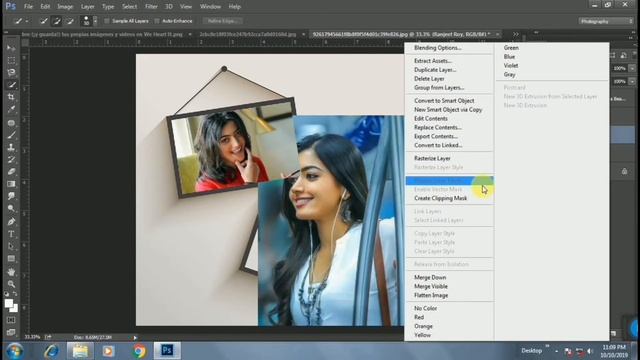Select the History Brush tool
This screenshot has width=640, height=360.
pos(11,160)
